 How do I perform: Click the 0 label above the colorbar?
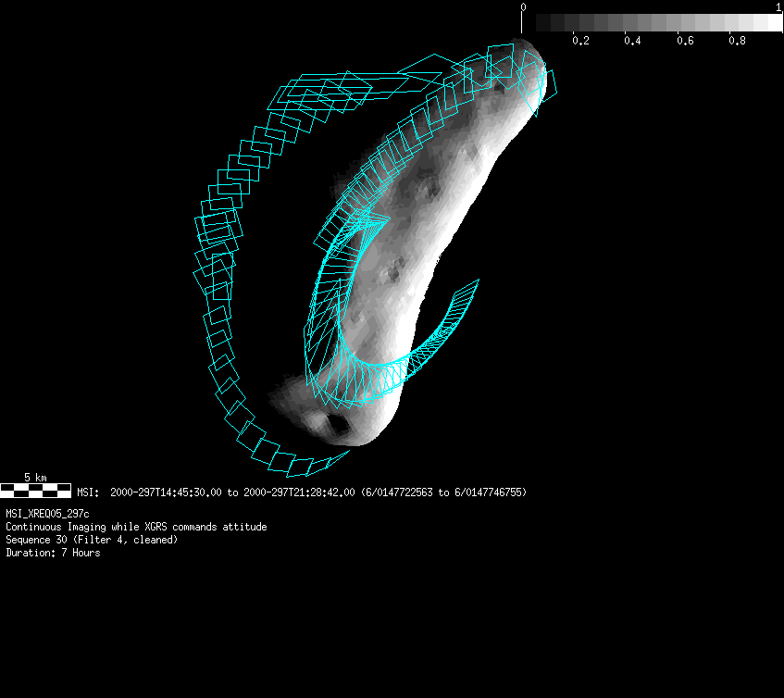[x=524, y=6]
